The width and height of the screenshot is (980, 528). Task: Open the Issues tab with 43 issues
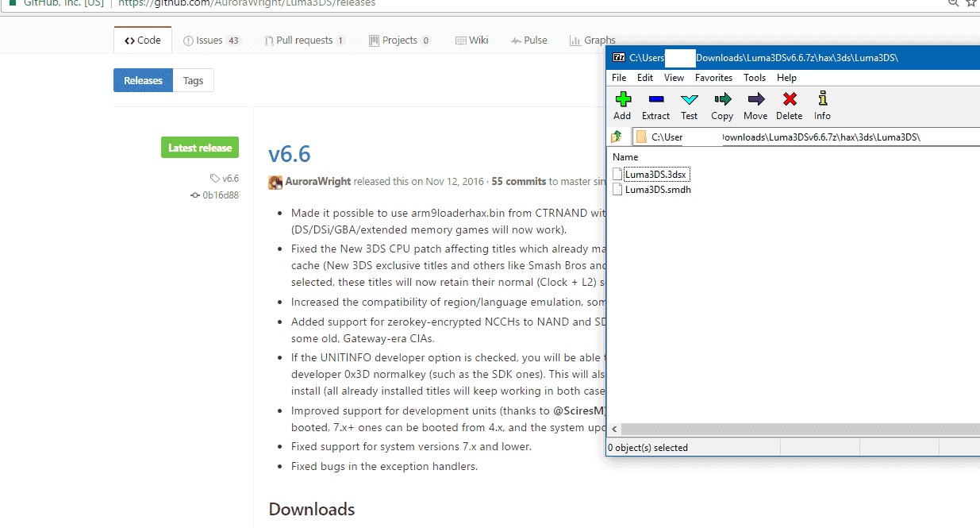(212, 40)
